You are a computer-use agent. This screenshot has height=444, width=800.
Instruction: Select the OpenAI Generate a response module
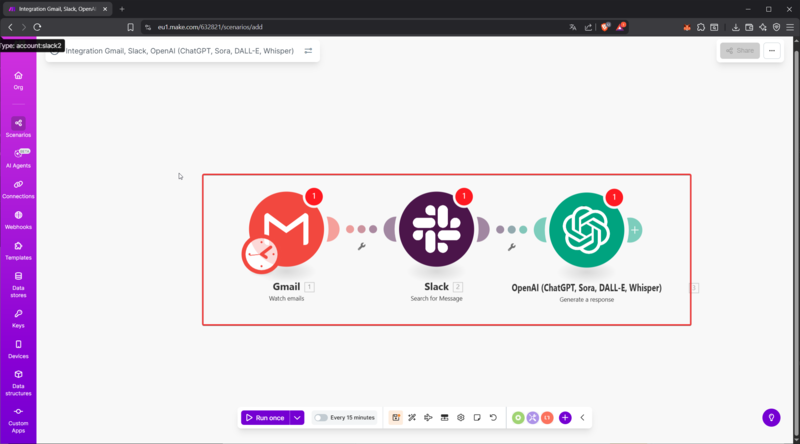[x=587, y=229]
